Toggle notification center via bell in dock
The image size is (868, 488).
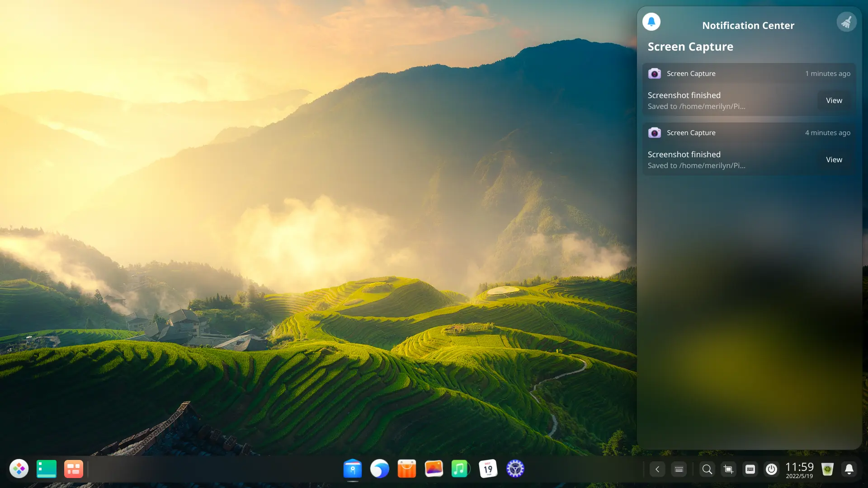tap(849, 469)
